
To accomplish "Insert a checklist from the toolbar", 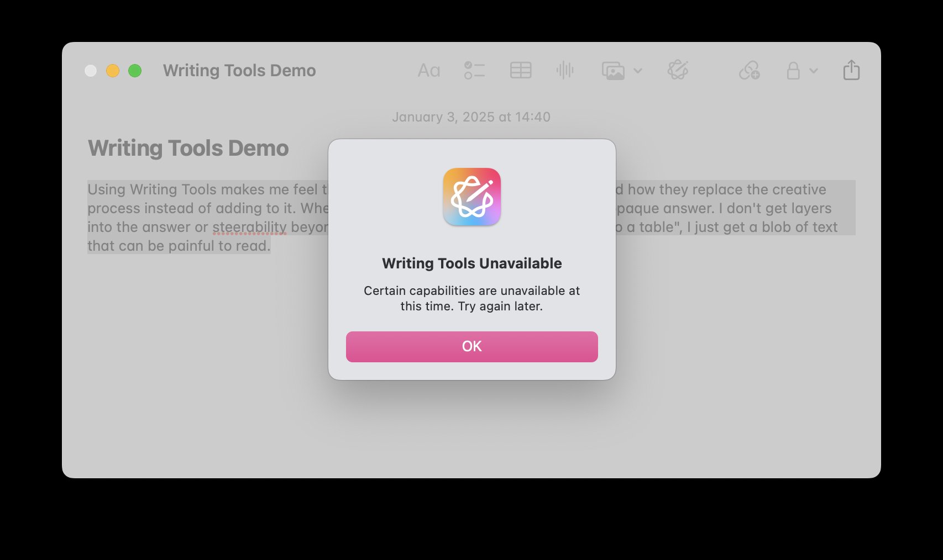I will (474, 71).
